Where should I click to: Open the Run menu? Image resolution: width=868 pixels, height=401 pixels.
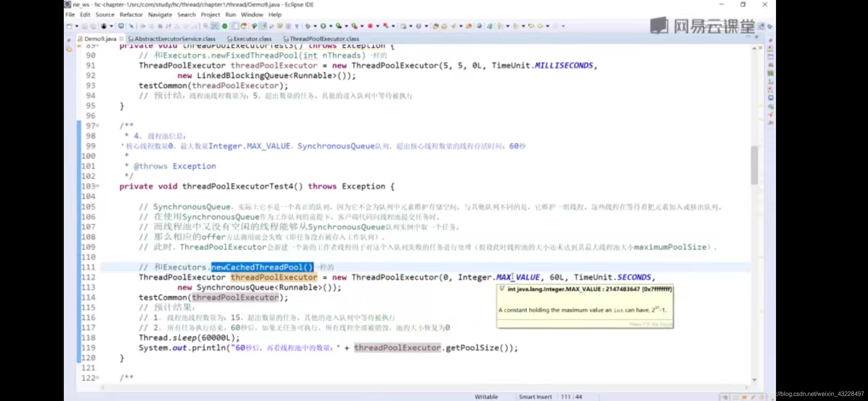click(230, 14)
